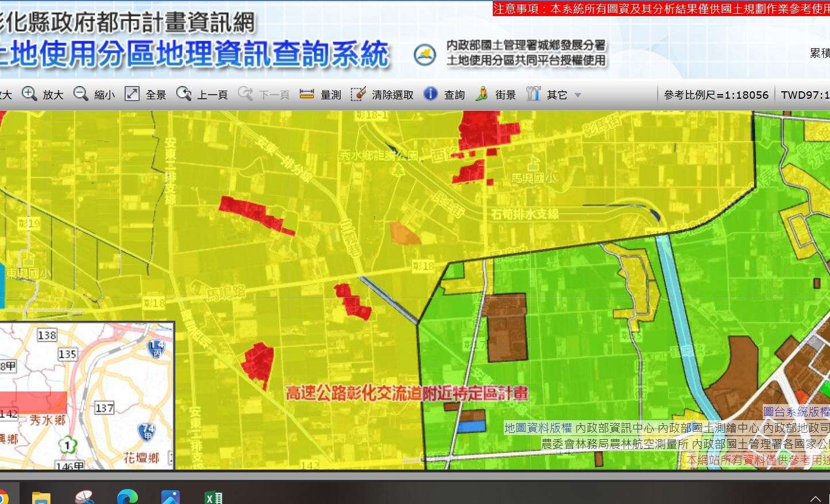
Task: Click the 下一頁 next view button
Action: tap(264, 94)
